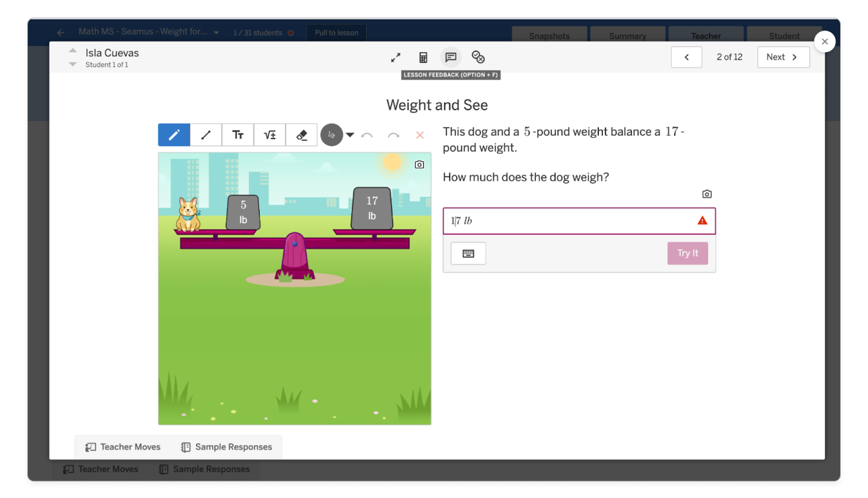Screen dimensions: 868x498
Task: Open the Teacher Moves tab
Action: tap(123, 447)
